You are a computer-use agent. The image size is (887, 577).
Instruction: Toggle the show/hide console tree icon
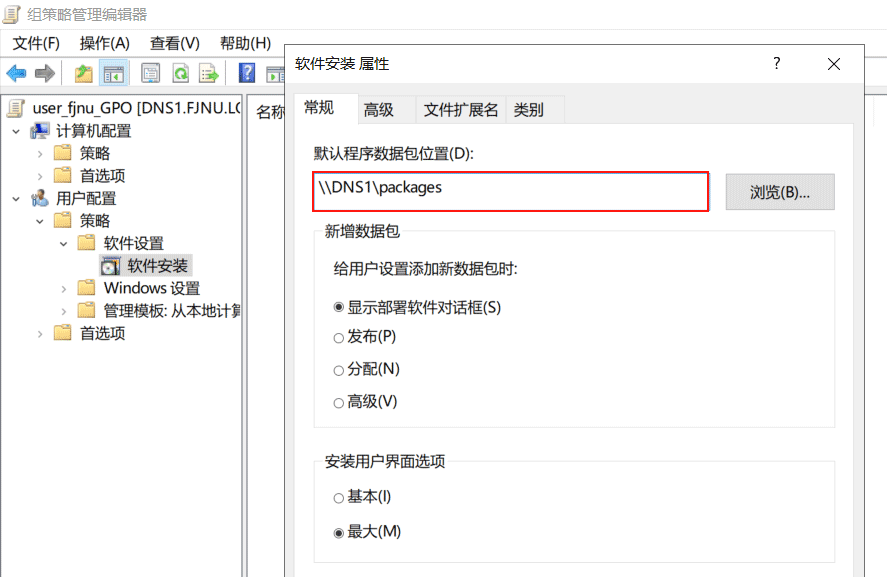[x=114, y=73]
